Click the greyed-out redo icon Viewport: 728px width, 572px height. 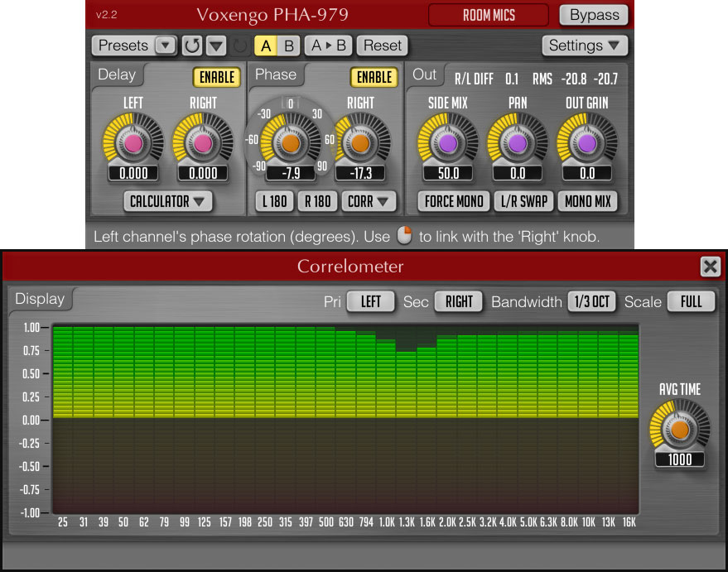(239, 46)
